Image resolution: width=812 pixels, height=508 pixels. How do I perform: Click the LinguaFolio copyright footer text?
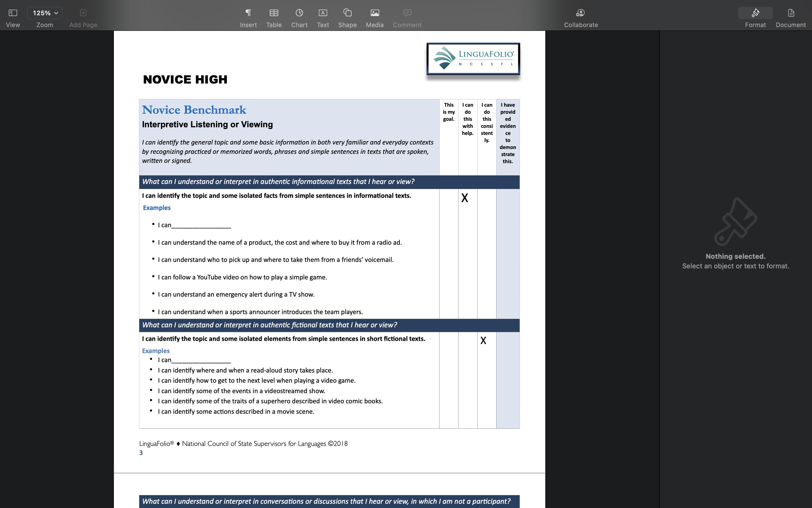click(x=243, y=443)
